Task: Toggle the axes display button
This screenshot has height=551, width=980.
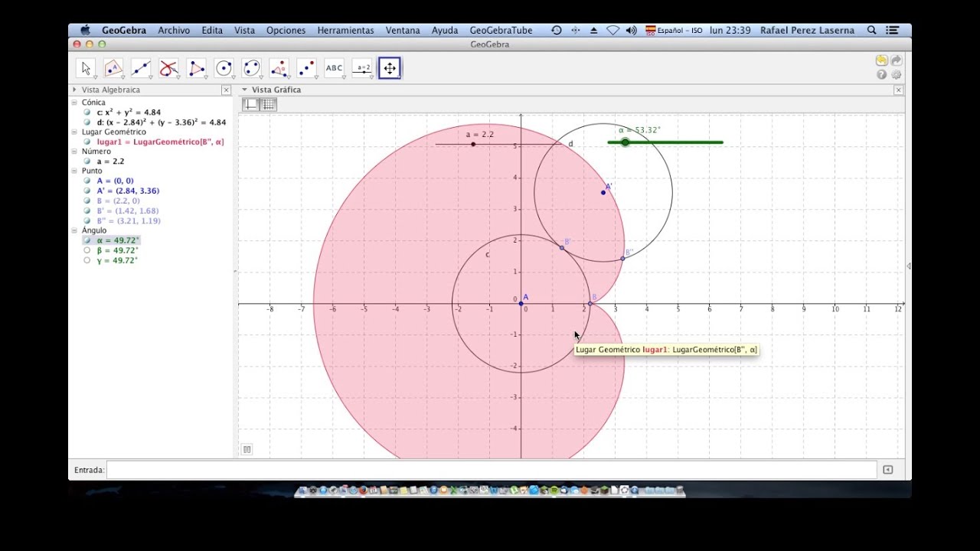Action: [x=250, y=105]
